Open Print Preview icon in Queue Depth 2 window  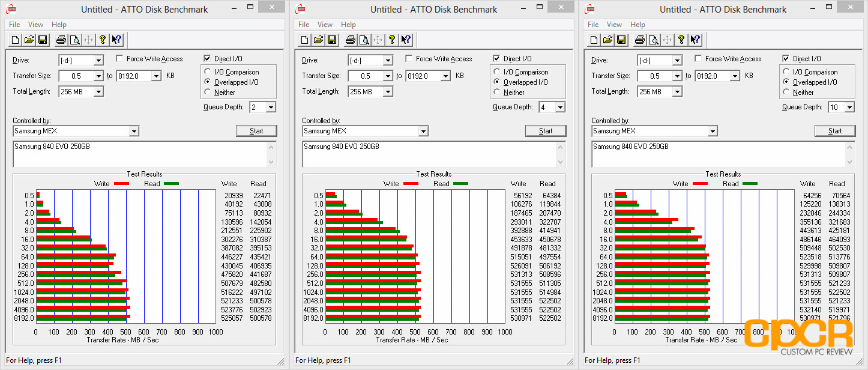(74, 40)
